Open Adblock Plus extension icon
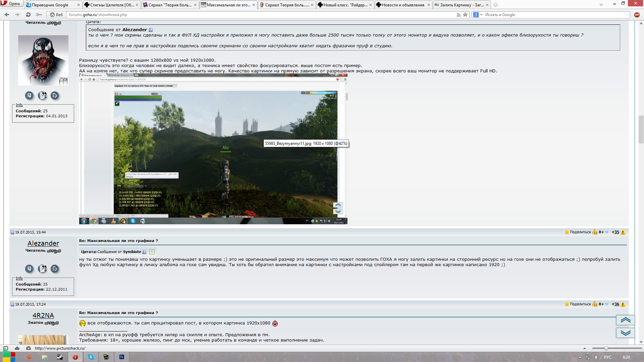Image resolution: width=644 pixels, height=362 pixels. tap(637, 15)
